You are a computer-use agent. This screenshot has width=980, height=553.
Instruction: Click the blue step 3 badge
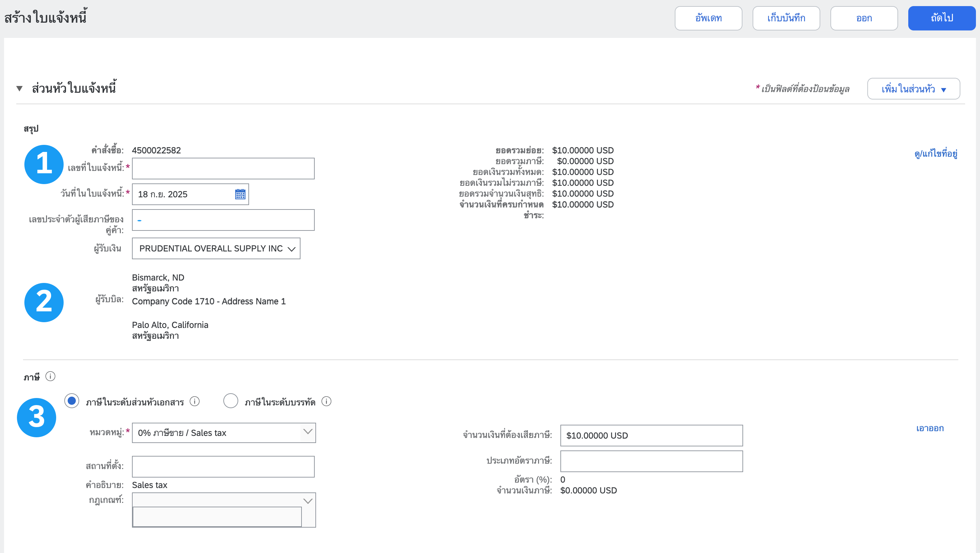pos(37,417)
